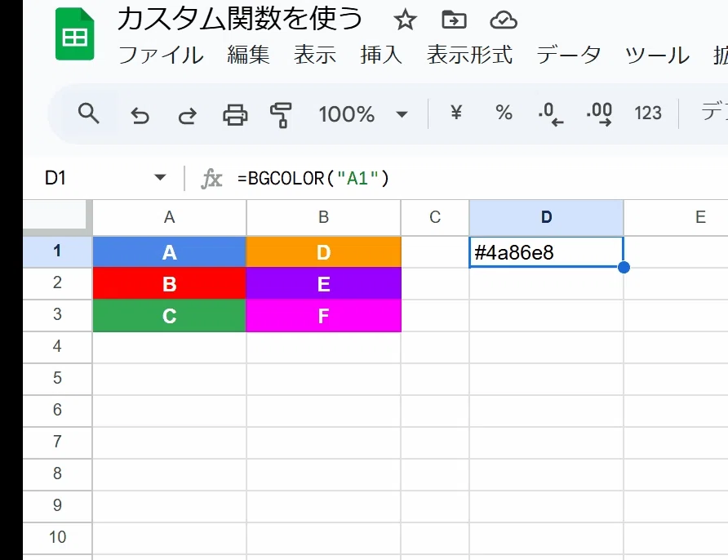Select row 7 header
Image resolution: width=728 pixels, height=560 pixels.
(x=57, y=442)
